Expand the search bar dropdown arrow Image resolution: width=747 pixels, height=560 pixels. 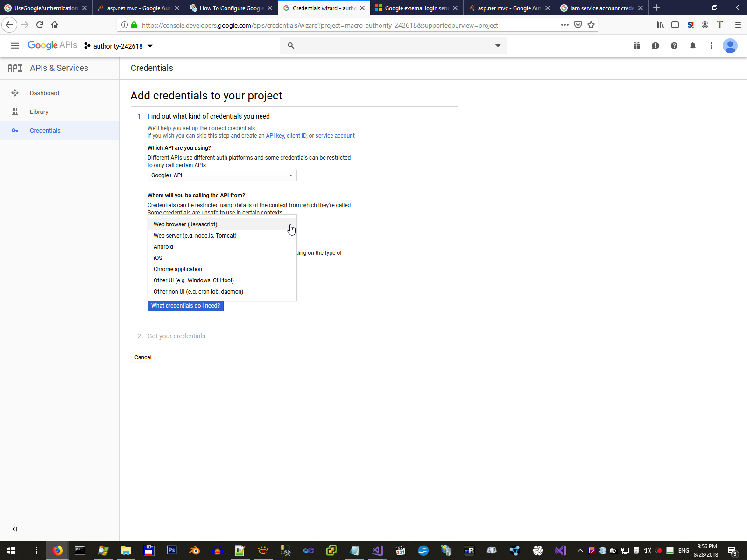click(498, 46)
